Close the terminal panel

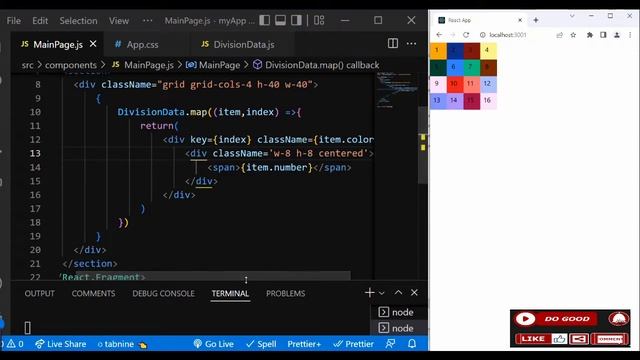[x=414, y=293]
